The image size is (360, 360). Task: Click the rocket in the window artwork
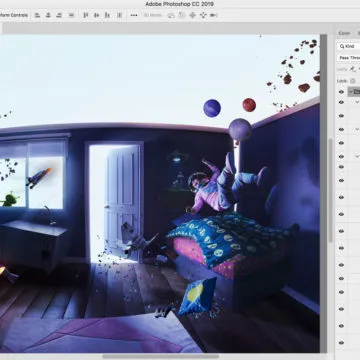pos(39,178)
